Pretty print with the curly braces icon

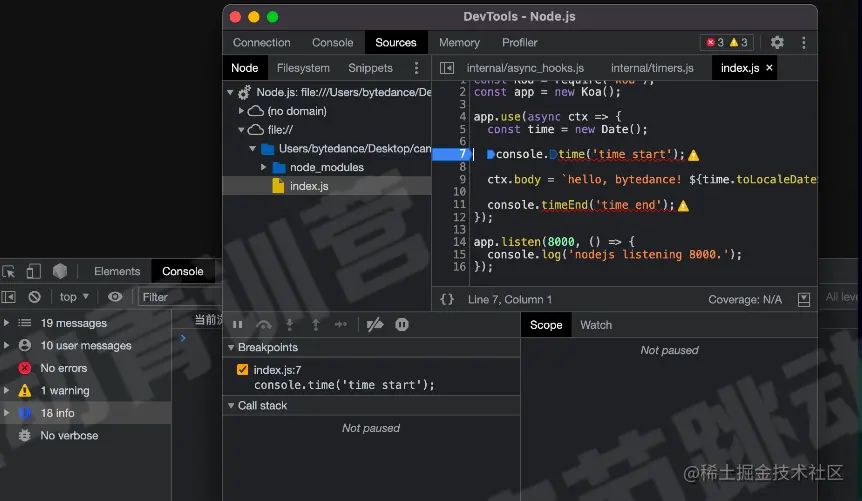coord(447,299)
